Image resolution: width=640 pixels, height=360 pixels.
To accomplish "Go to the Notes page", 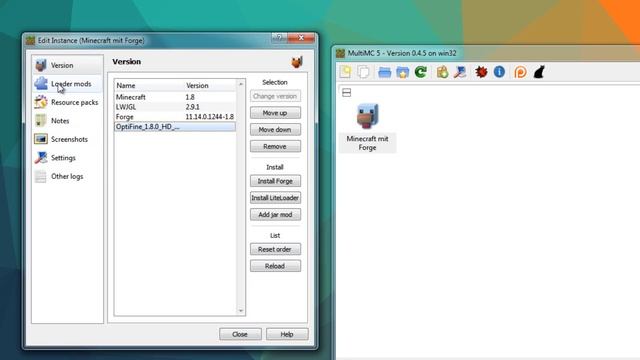I will coord(68,121).
